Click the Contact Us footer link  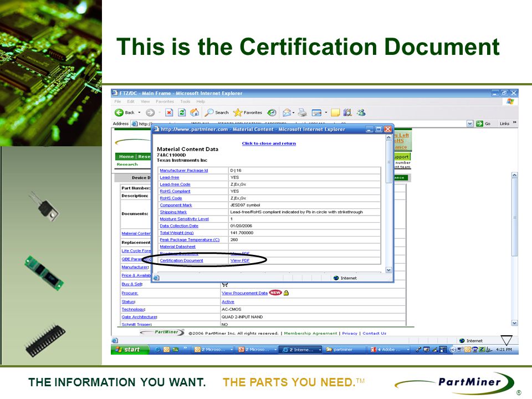pos(374,334)
